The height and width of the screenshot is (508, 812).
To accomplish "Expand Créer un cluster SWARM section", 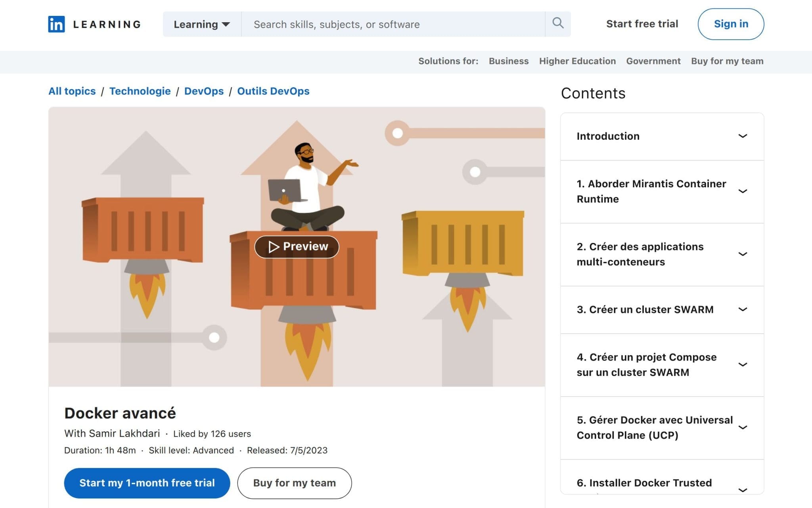I will coord(662,310).
